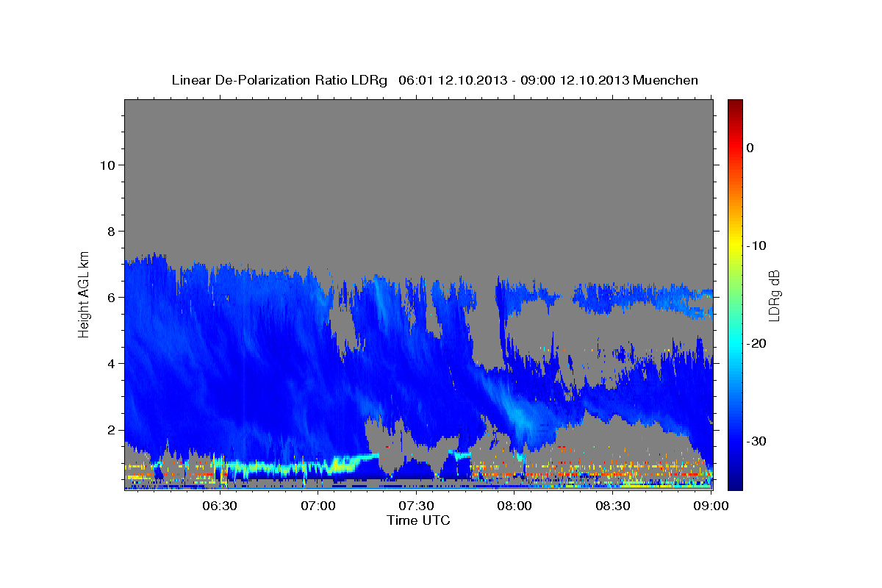The image size is (882, 588).
Task: Click the 'LDRg dB' colorbar label
Action: pyautogui.click(x=773, y=295)
